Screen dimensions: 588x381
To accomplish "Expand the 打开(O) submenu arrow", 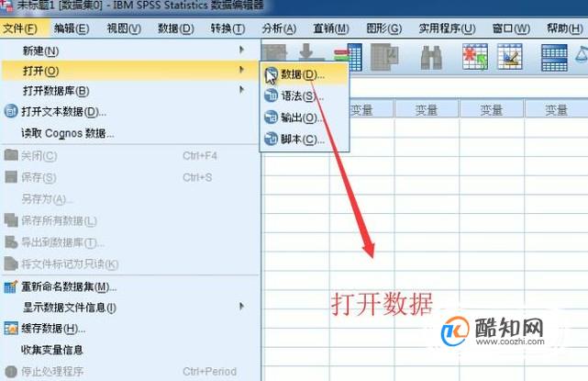I will pyautogui.click(x=242, y=70).
